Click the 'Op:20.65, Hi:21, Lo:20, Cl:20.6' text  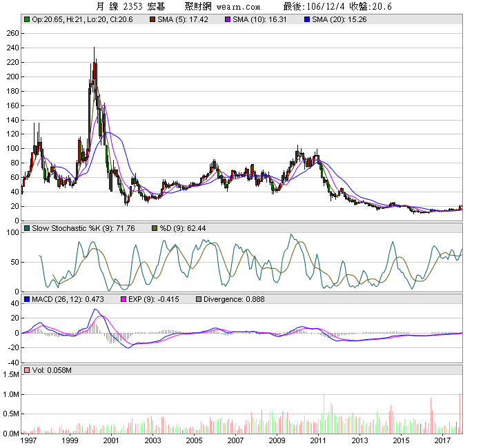(x=82, y=20)
